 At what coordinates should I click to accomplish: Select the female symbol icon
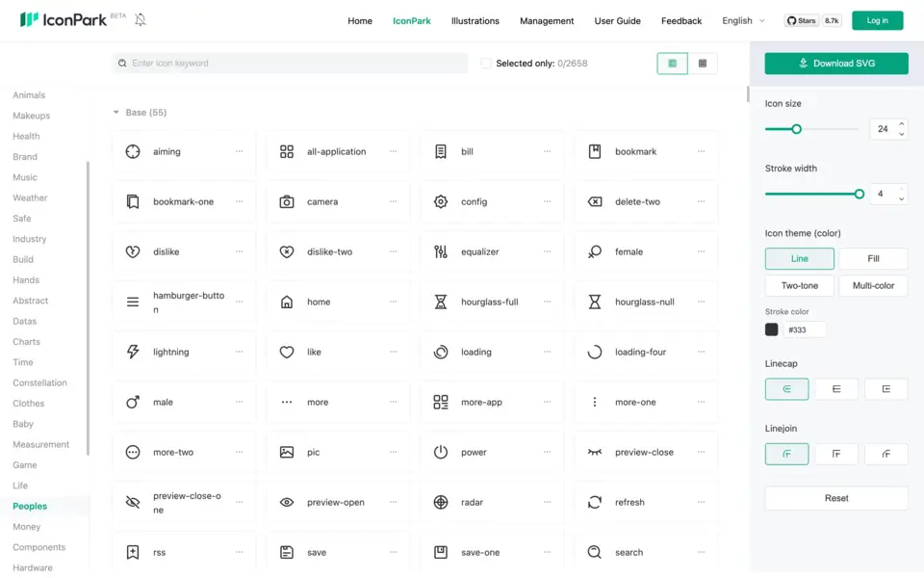tap(595, 251)
